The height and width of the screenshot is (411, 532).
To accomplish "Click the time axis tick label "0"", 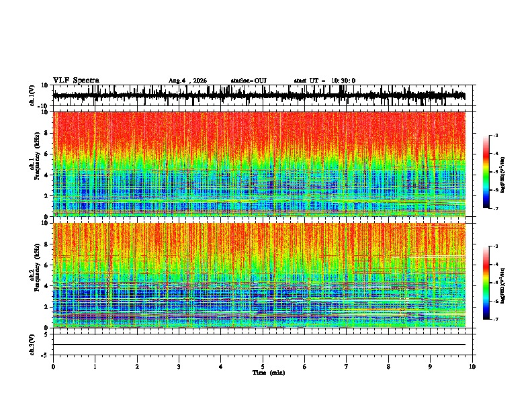I will (53, 367).
